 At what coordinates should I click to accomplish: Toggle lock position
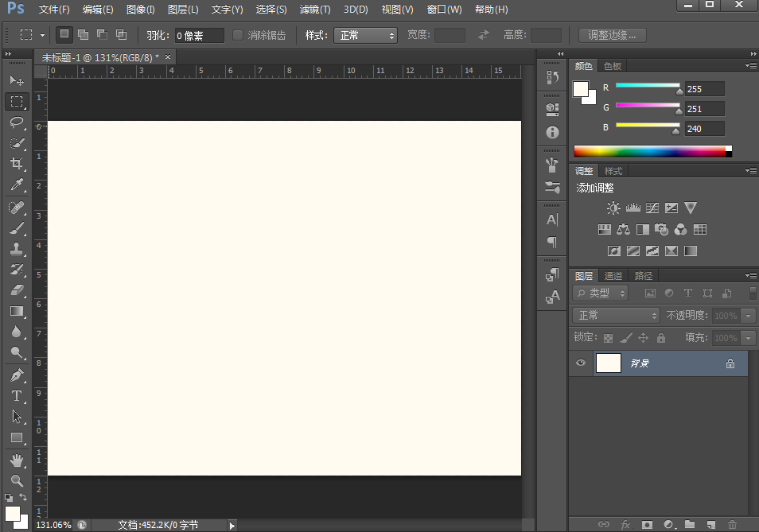coord(644,338)
